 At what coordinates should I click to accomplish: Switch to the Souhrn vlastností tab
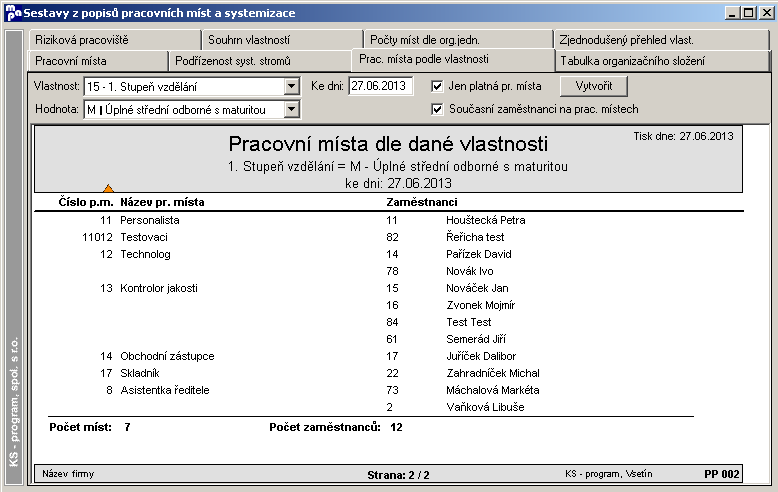(282, 40)
